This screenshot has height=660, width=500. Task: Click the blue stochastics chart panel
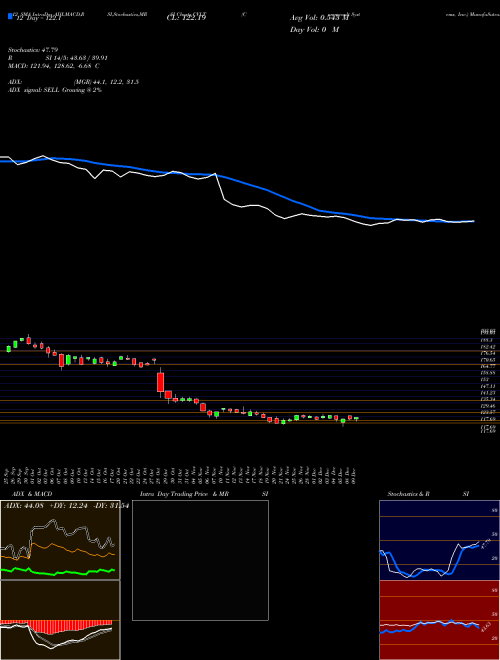[439, 540]
